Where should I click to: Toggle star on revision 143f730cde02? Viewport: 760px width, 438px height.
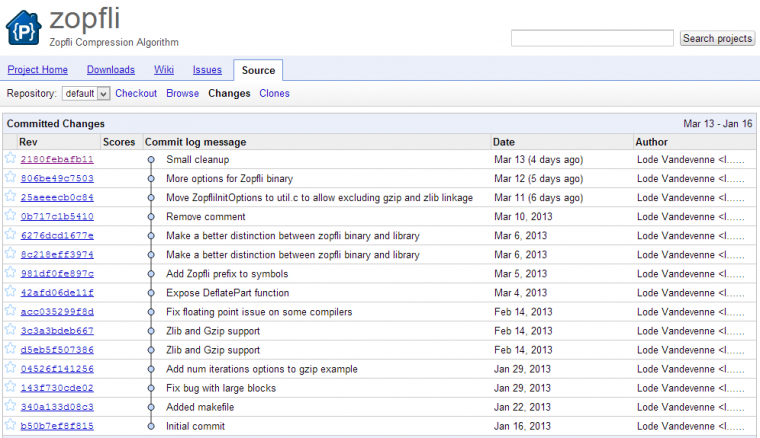click(10, 387)
